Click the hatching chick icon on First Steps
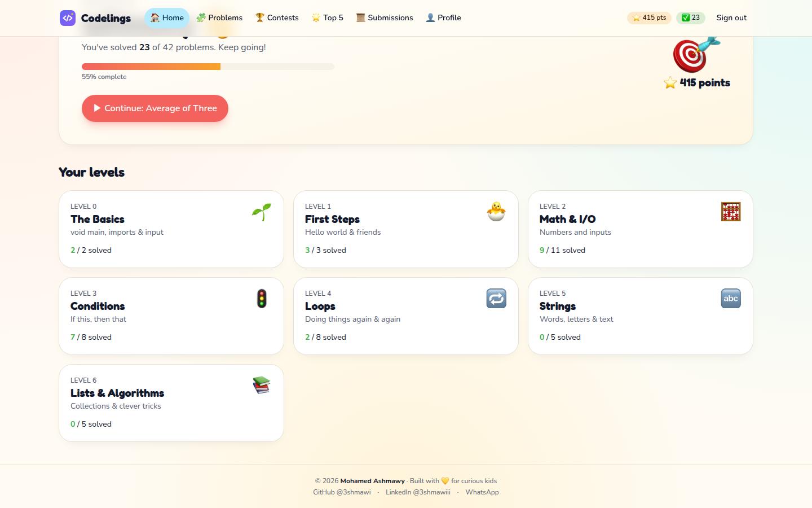The image size is (812, 508). [496, 212]
